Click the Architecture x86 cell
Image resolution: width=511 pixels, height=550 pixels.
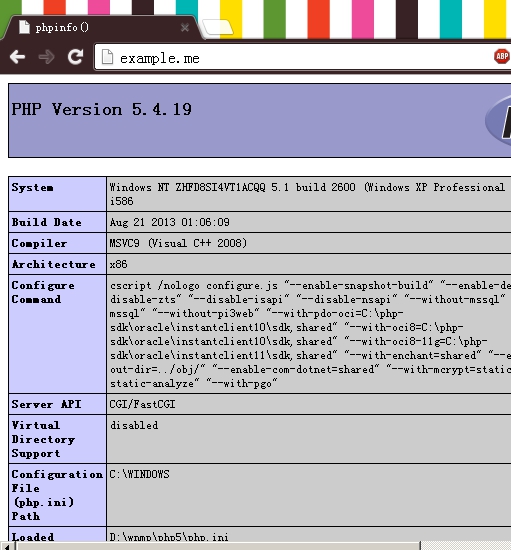point(309,264)
